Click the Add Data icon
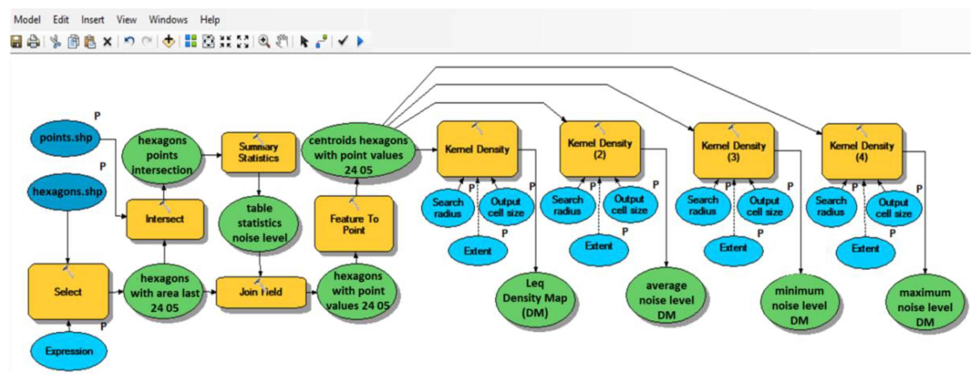 point(168,41)
